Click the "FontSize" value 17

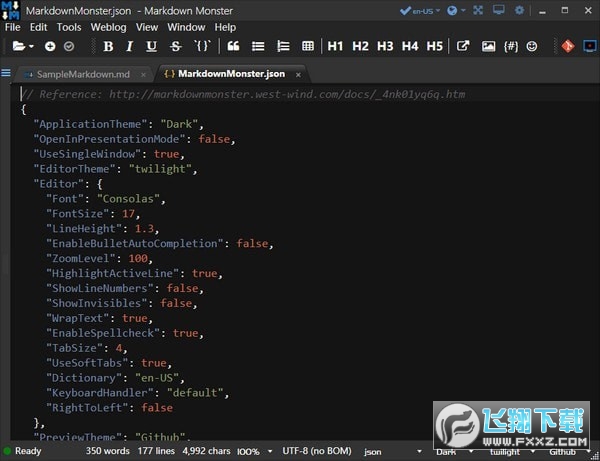[128, 213]
